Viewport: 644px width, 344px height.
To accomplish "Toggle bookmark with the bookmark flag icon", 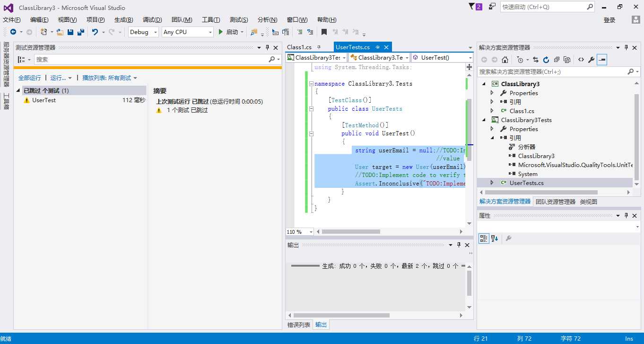I will point(324,32).
